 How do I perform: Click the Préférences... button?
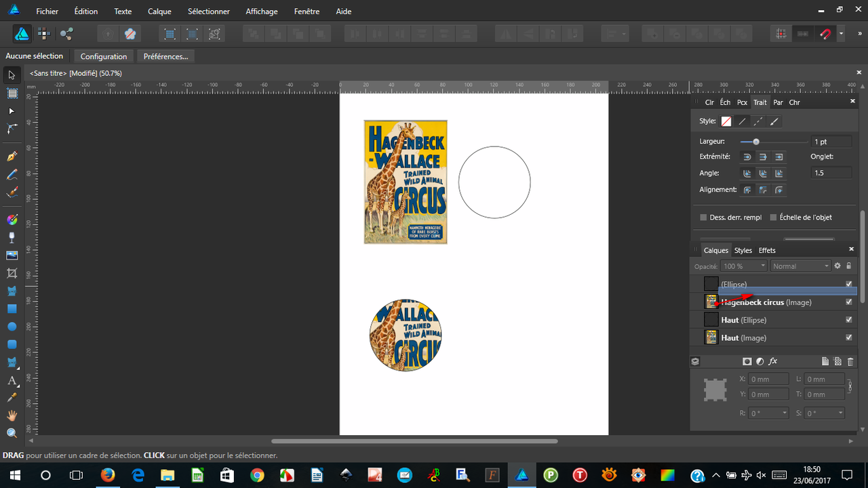165,56
